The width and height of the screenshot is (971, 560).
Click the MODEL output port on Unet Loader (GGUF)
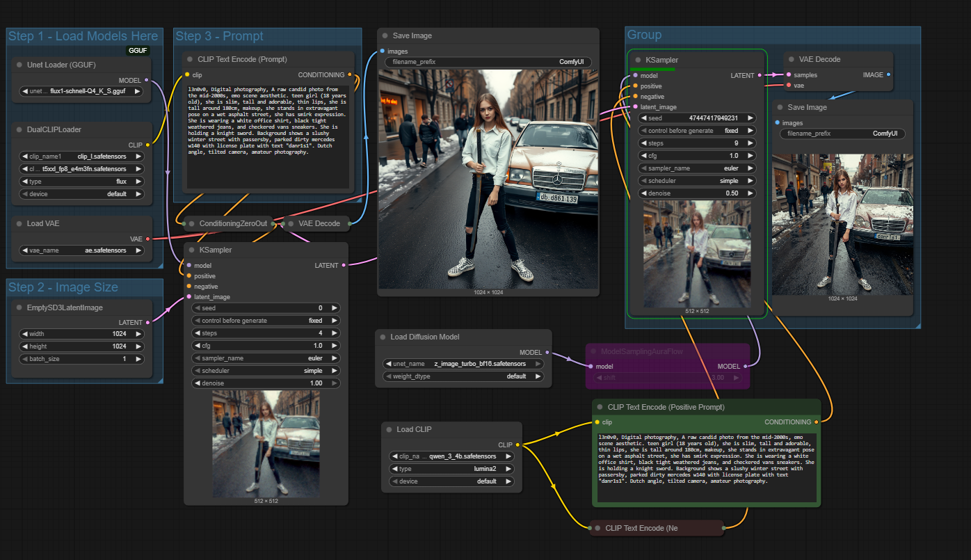(x=146, y=80)
